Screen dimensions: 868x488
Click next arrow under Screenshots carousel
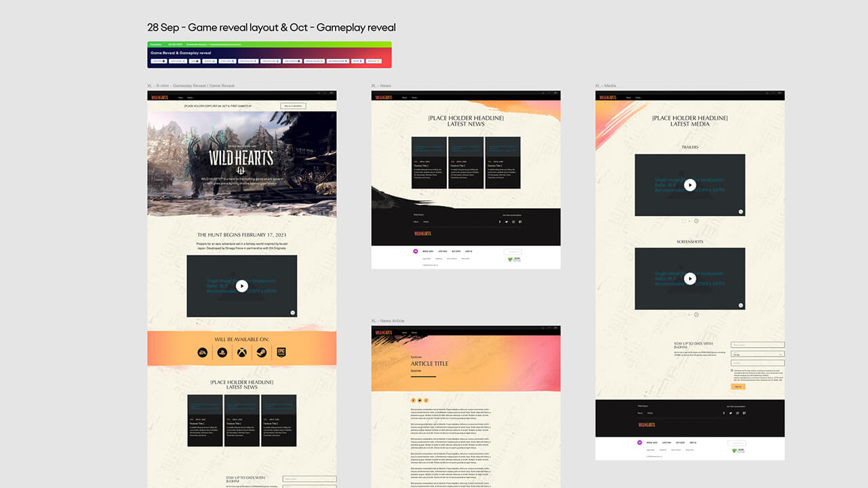696,314
